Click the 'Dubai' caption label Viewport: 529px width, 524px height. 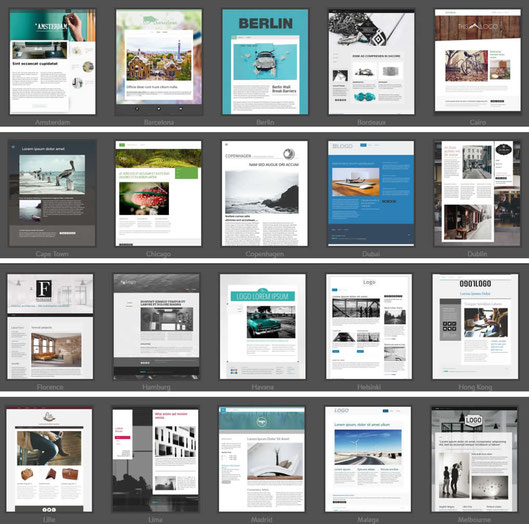click(x=371, y=254)
